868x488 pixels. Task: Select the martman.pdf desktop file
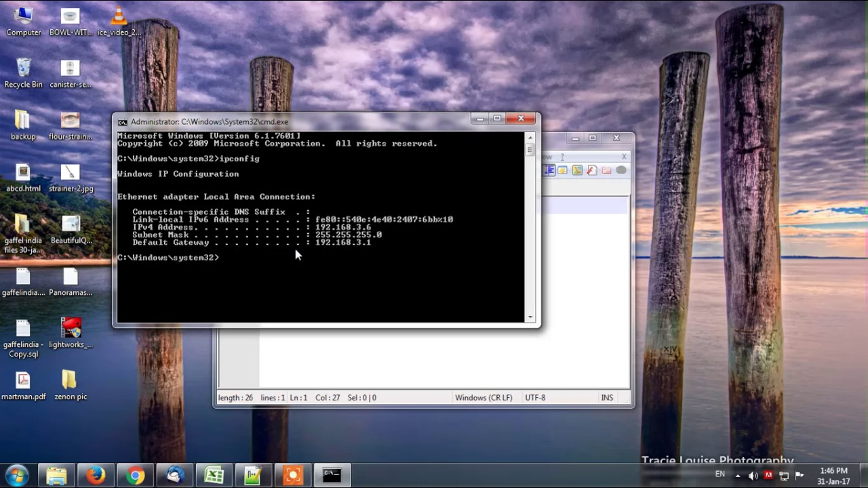coord(23,386)
